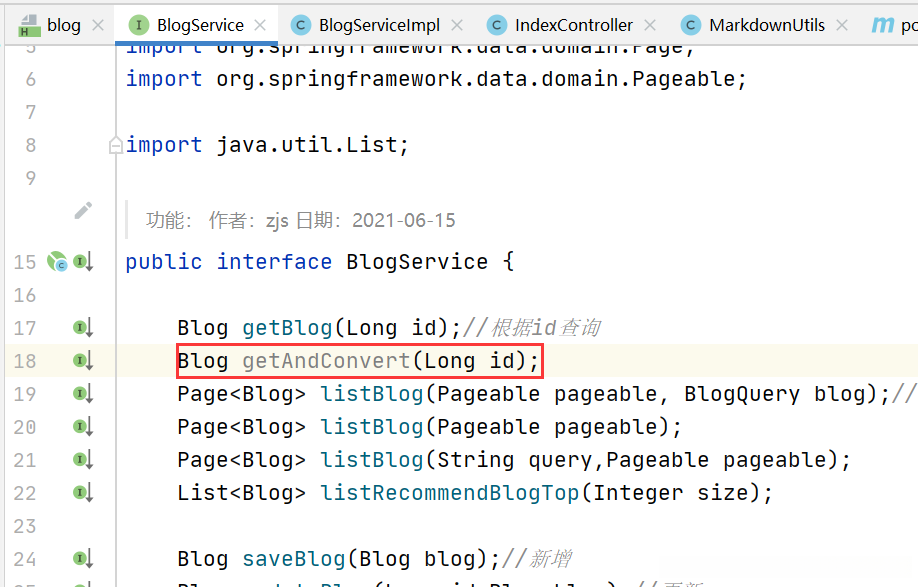
Task: Click the getAndConvert method name
Action: tap(326, 361)
